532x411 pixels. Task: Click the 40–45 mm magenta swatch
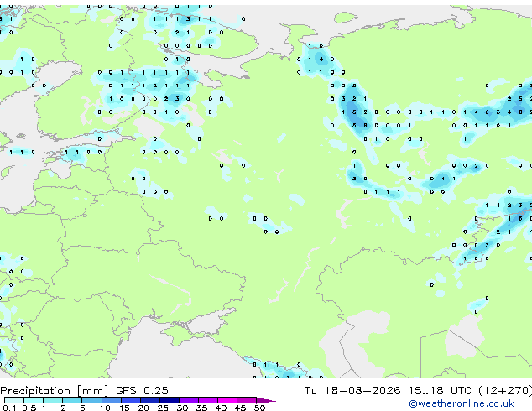point(227,400)
